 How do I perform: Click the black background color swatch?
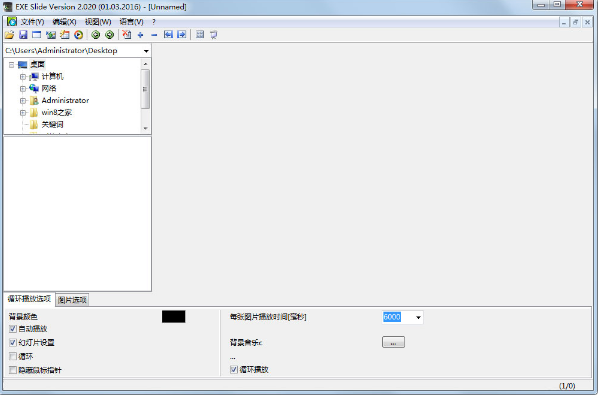[174, 317]
